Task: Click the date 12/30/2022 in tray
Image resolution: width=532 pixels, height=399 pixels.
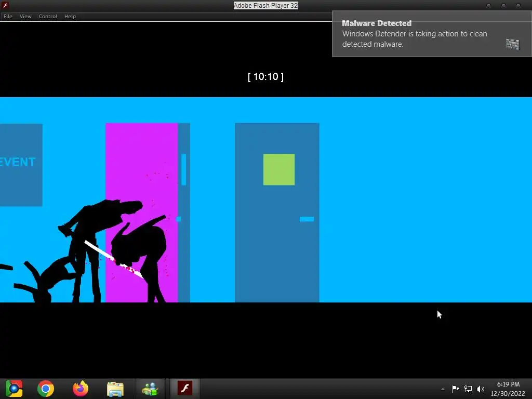Action: tap(508, 394)
